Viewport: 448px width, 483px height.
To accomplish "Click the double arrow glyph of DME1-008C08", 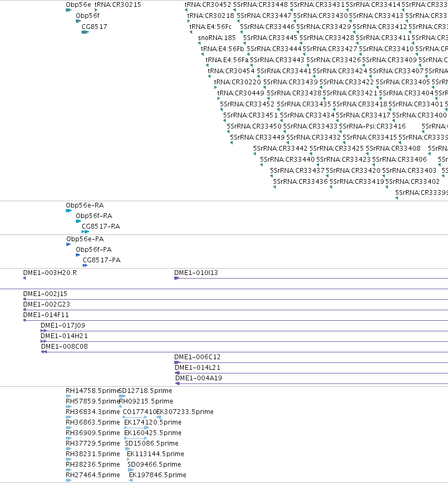I will (x=44, y=352).
